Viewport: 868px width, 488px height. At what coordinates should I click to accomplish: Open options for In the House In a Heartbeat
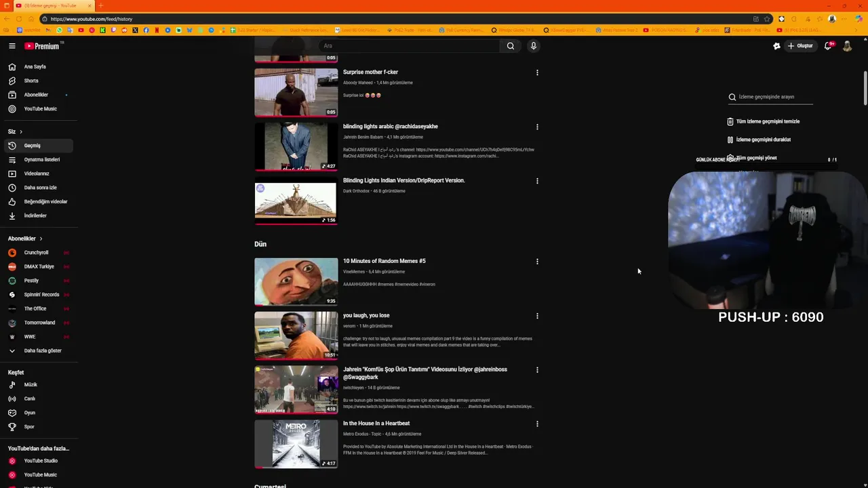(537, 424)
